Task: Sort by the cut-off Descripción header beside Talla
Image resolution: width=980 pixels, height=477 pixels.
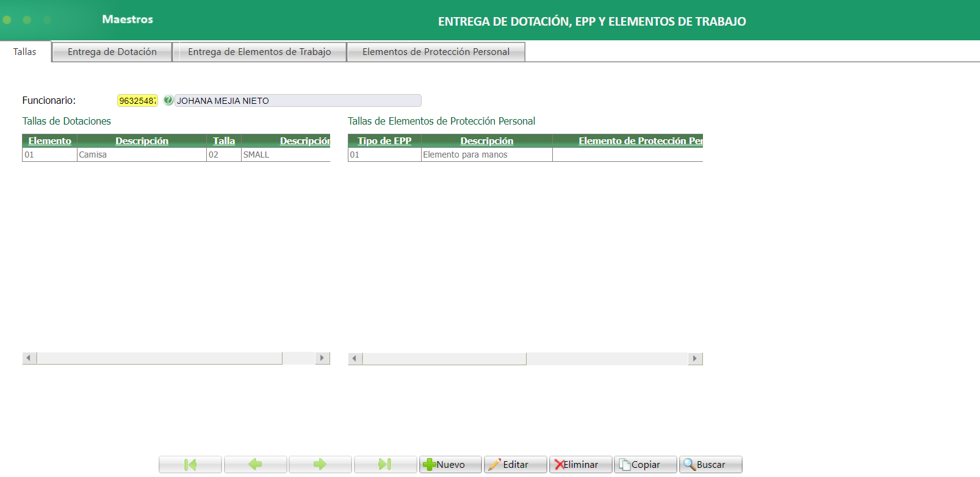Action: point(305,141)
